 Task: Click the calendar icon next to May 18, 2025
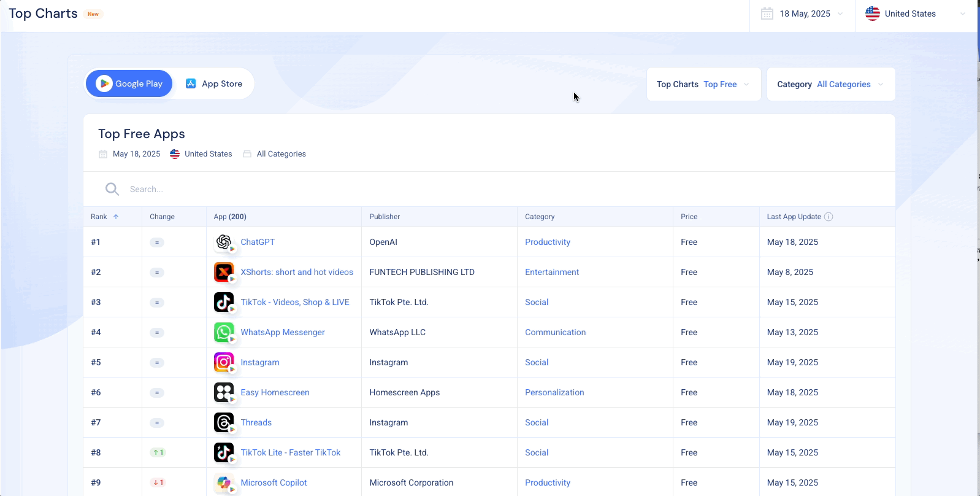[x=103, y=154]
